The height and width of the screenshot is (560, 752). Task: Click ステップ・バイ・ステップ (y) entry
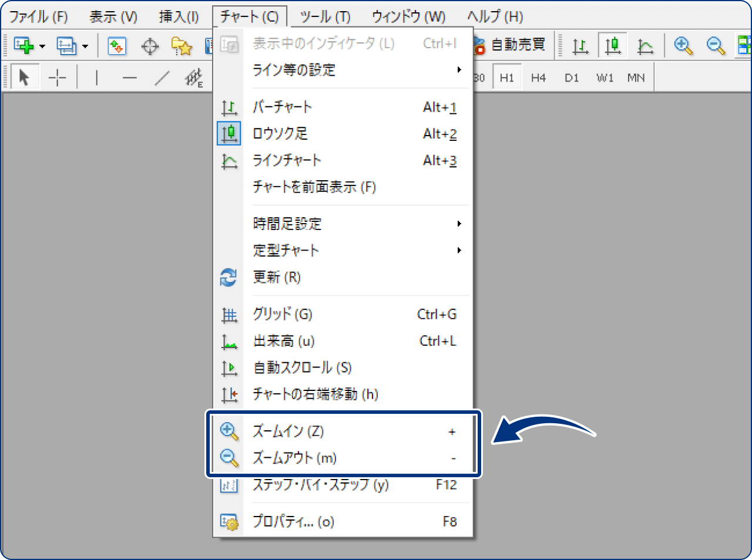343,485
